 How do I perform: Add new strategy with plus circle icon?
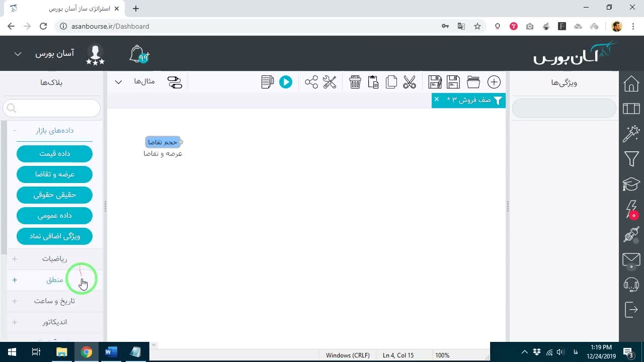494,82
